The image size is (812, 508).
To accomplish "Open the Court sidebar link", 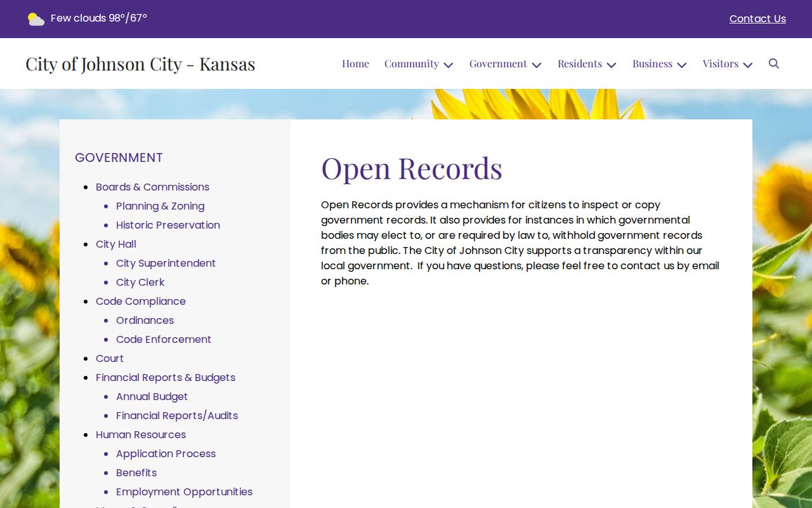I will point(110,358).
